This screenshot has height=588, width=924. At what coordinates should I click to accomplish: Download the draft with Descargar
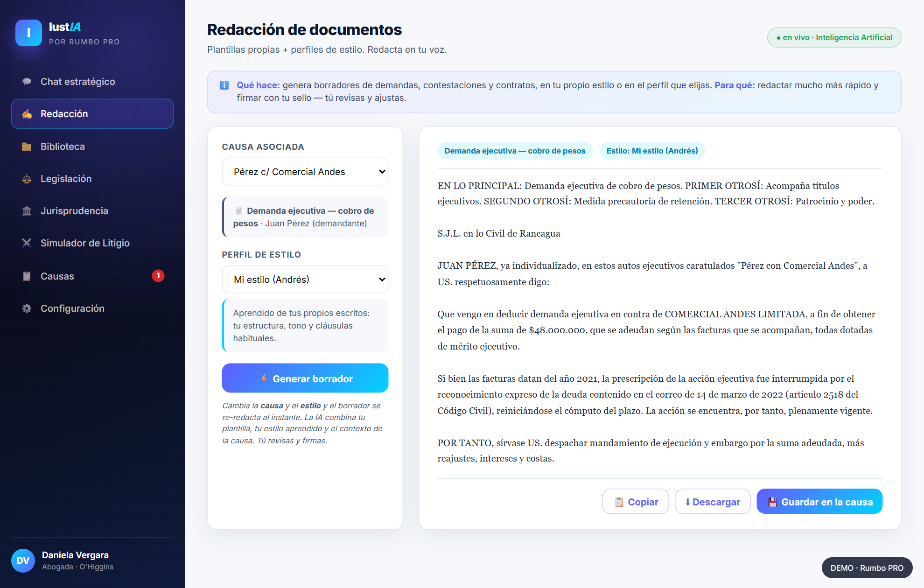coord(713,502)
